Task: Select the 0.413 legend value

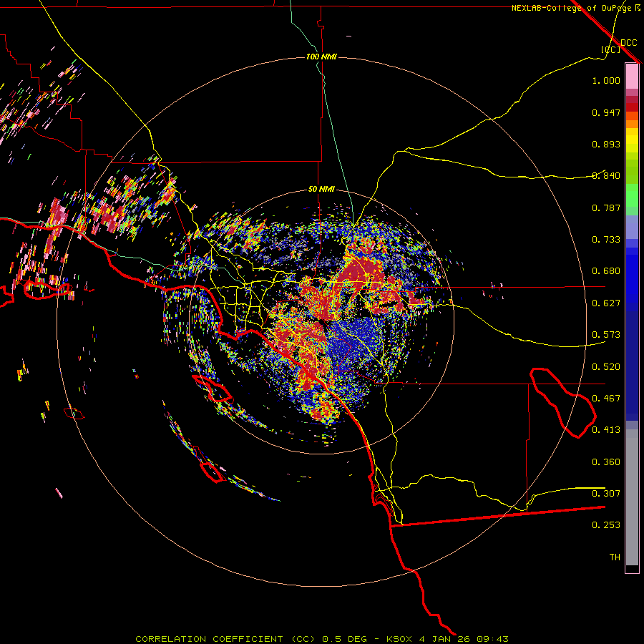Action: point(606,430)
